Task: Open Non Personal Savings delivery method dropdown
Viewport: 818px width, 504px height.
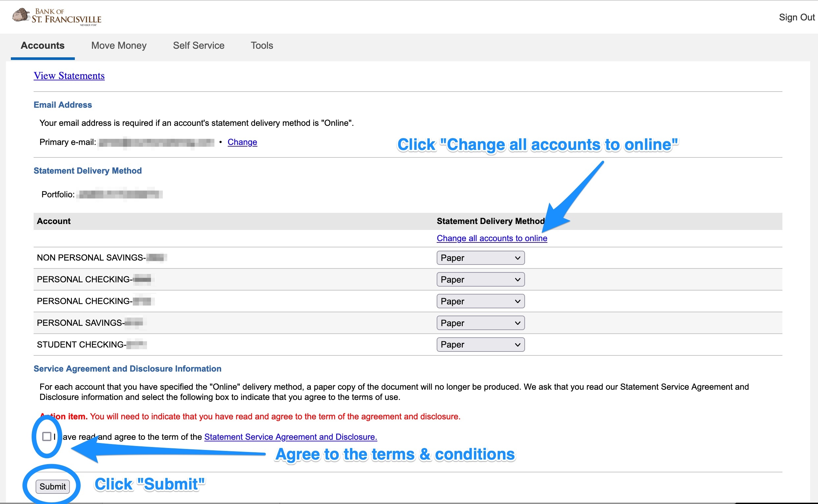Action: click(x=480, y=258)
